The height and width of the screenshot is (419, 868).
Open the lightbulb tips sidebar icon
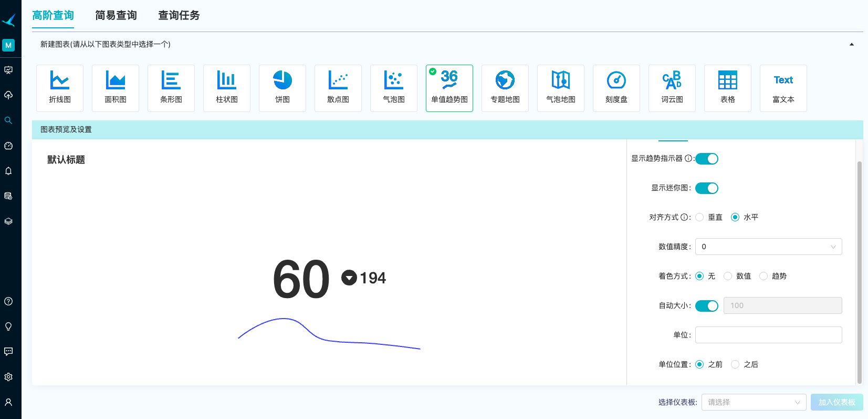point(8,326)
